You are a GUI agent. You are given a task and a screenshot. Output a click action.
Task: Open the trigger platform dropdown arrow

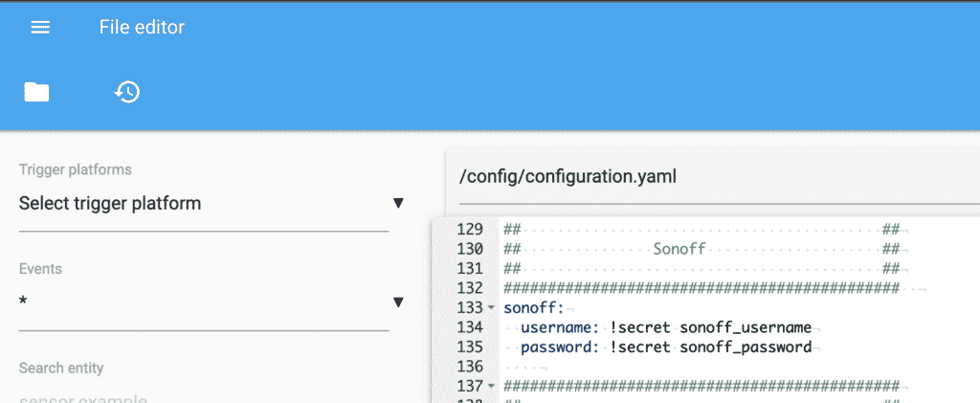click(x=398, y=204)
